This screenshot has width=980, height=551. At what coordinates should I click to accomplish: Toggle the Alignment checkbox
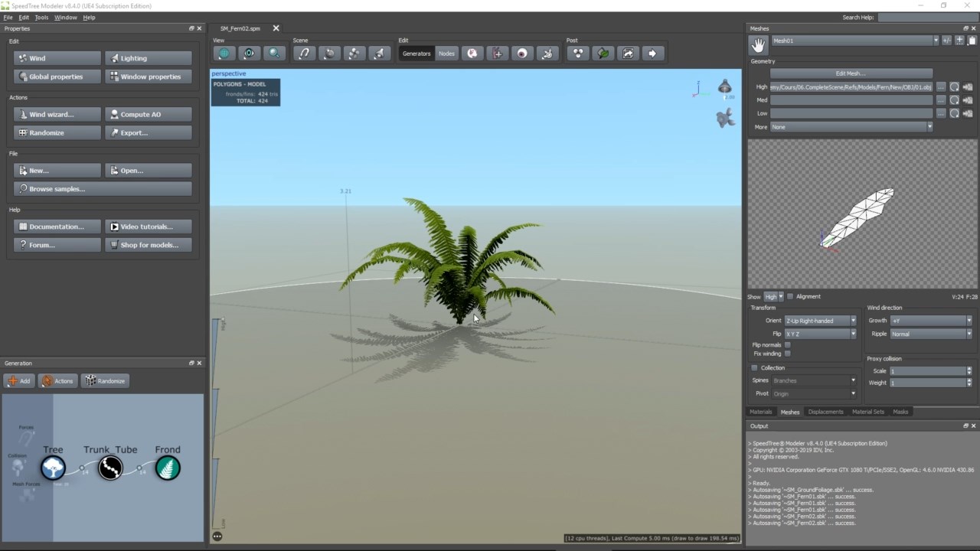[790, 297]
